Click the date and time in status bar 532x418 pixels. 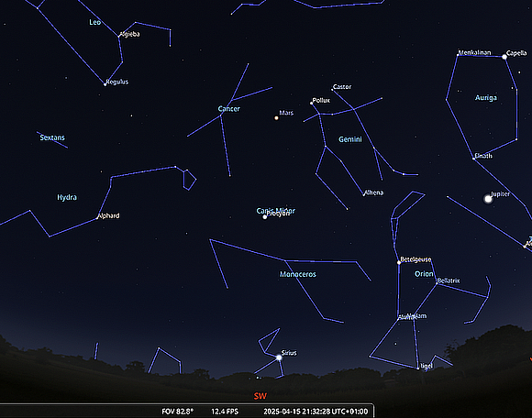316,412
